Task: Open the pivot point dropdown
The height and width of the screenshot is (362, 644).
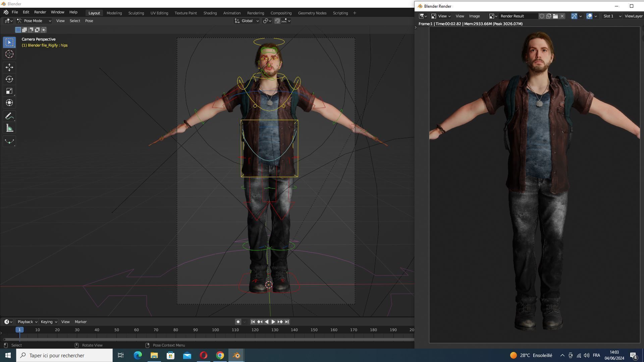Action: tap(267, 21)
